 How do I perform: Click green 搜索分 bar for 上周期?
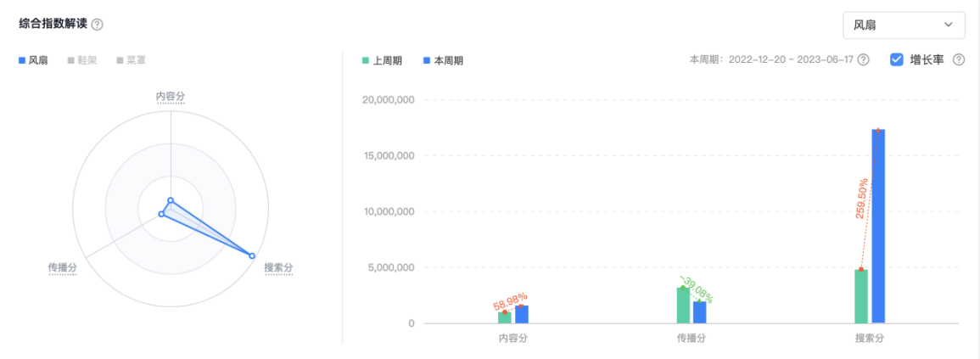861,296
